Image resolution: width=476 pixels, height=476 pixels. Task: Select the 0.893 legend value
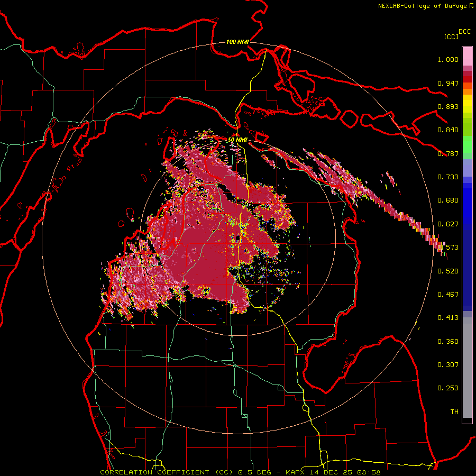point(448,106)
